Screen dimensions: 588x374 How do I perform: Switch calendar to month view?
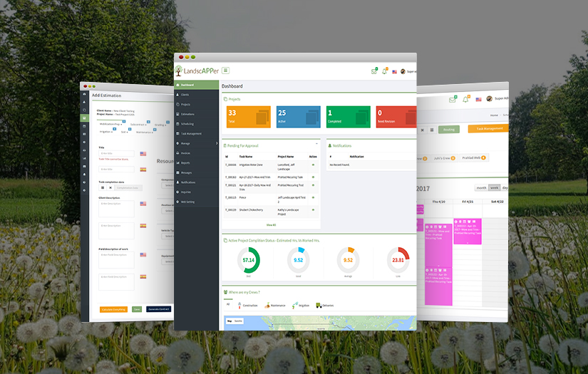481,188
